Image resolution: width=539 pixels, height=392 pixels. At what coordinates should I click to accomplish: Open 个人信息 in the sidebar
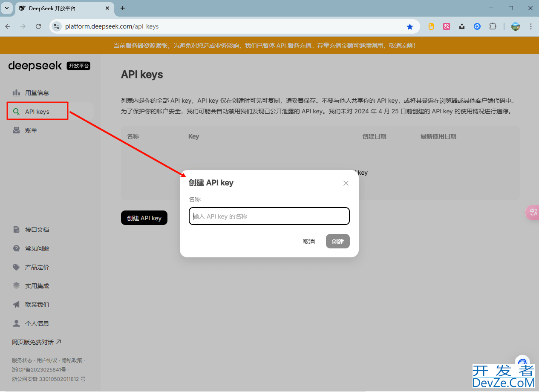pos(50,323)
